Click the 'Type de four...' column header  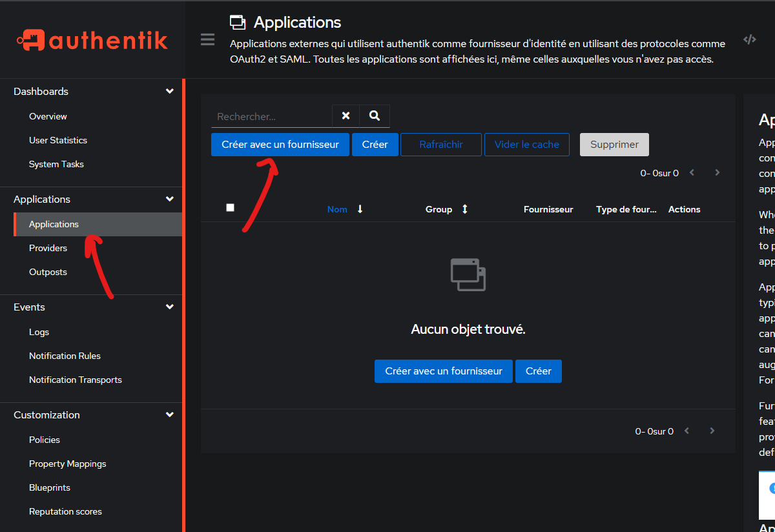[626, 209]
